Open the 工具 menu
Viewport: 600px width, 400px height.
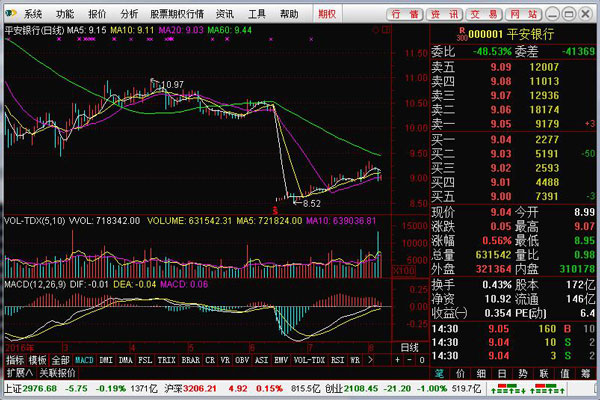pos(257,14)
